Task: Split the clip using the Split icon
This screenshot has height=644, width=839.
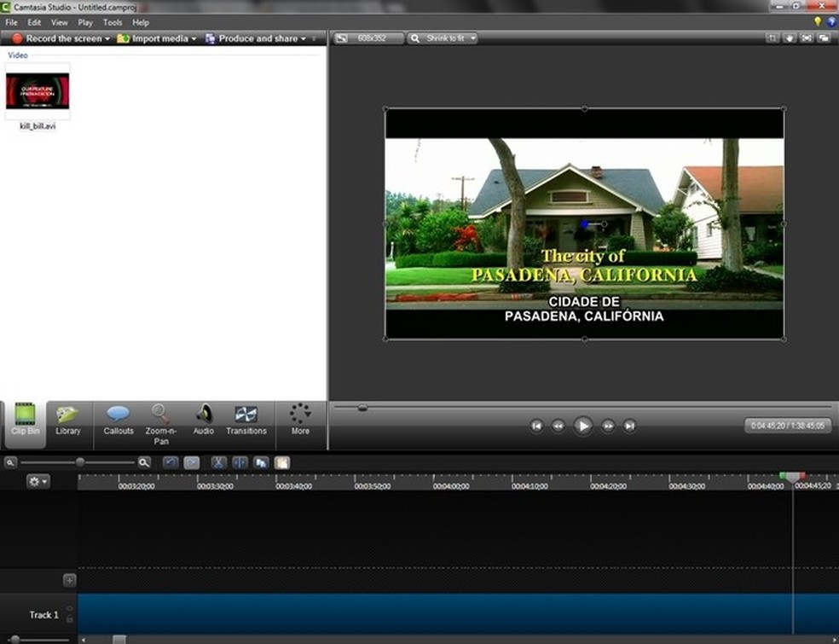Action: [240, 462]
